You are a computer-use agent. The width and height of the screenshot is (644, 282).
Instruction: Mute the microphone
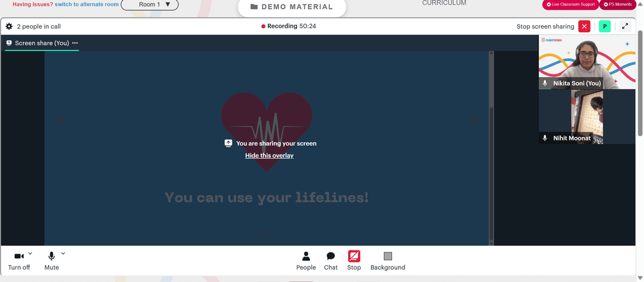52,261
